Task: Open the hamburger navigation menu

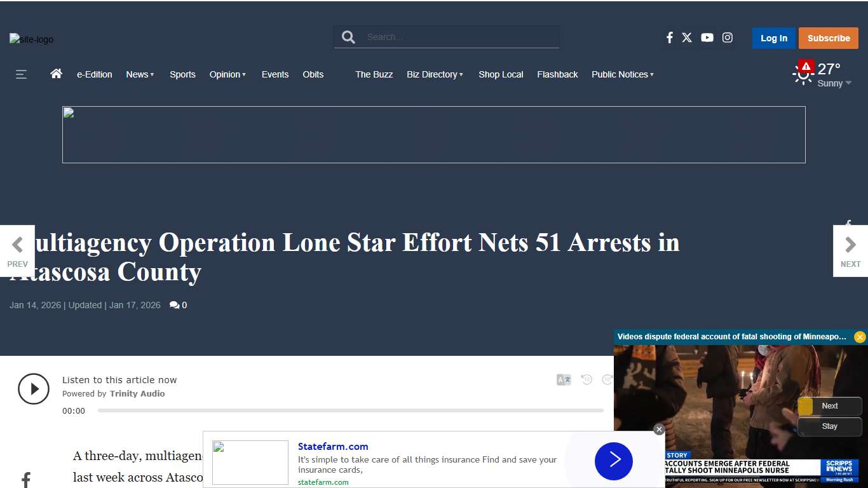Action: (x=21, y=74)
